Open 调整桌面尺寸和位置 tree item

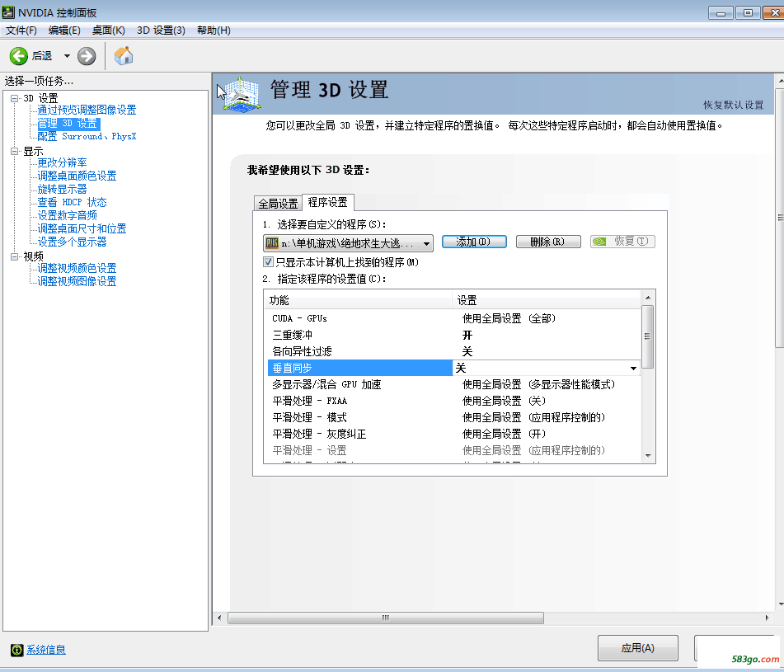coord(82,228)
